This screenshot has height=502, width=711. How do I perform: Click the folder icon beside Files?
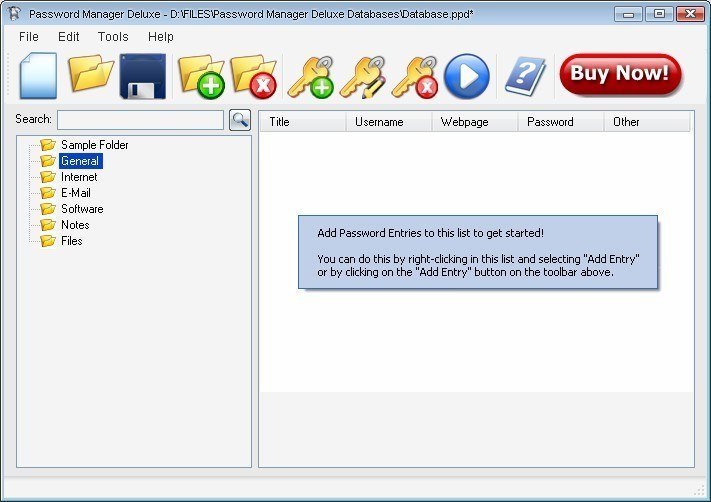coord(48,241)
